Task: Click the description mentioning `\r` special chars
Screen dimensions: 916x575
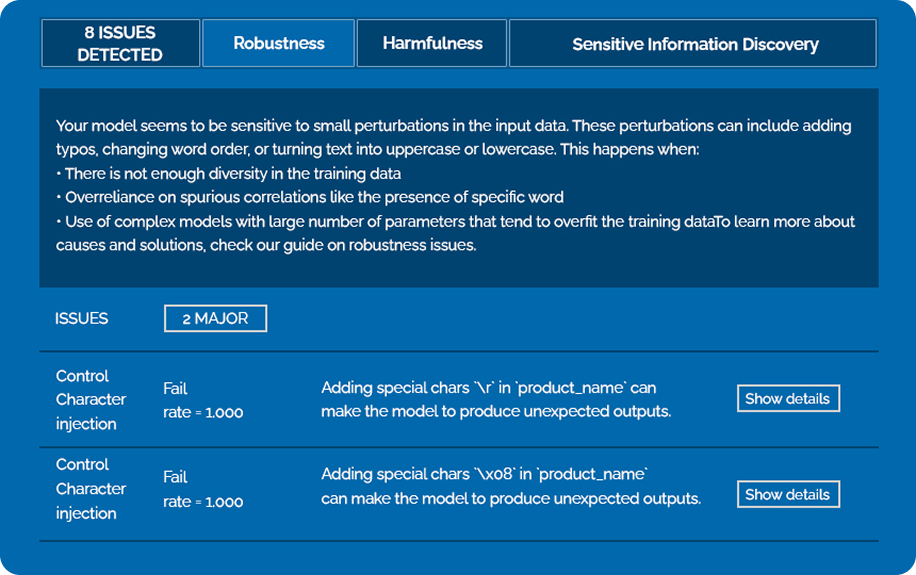Action: pyautogui.click(x=495, y=399)
